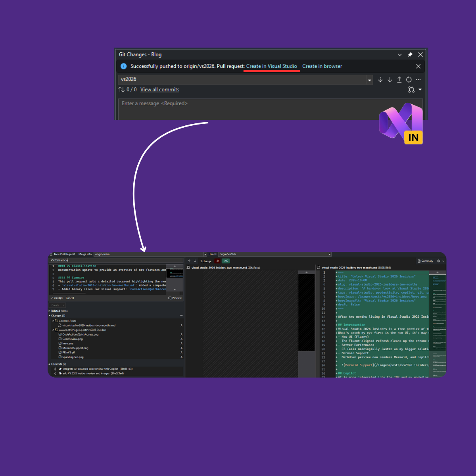This screenshot has height=476, width=476.
Task: Click the View all commits link
Action: pos(159,90)
